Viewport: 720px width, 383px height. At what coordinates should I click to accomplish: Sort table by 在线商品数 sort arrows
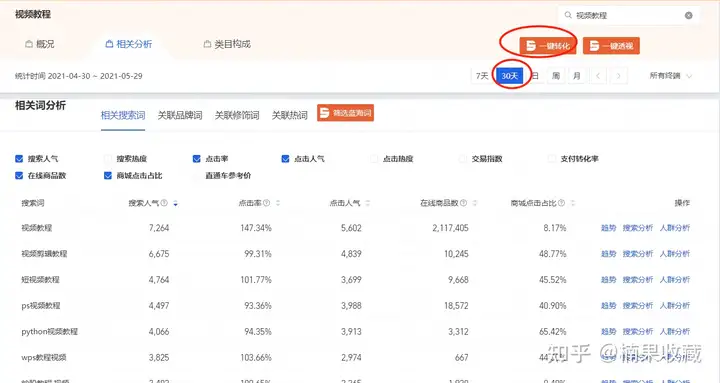point(474,203)
